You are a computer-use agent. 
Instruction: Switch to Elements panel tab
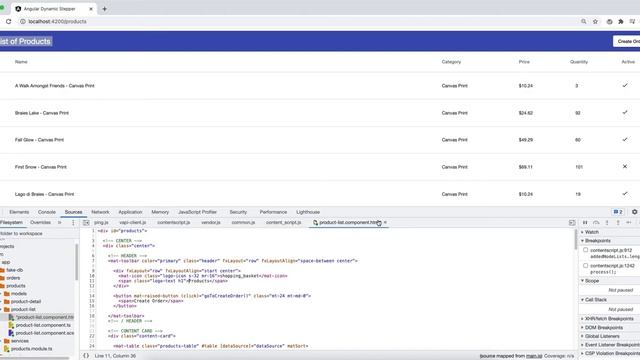(x=19, y=212)
